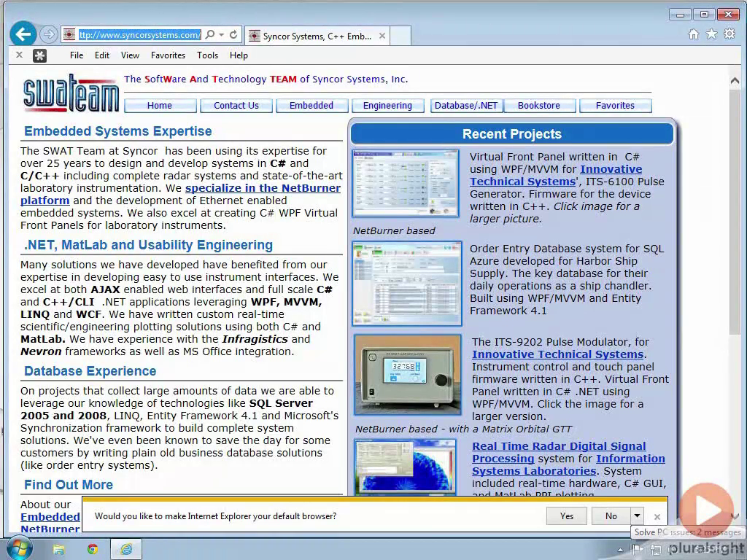Open the radar signal processing thumbnail

[406, 467]
